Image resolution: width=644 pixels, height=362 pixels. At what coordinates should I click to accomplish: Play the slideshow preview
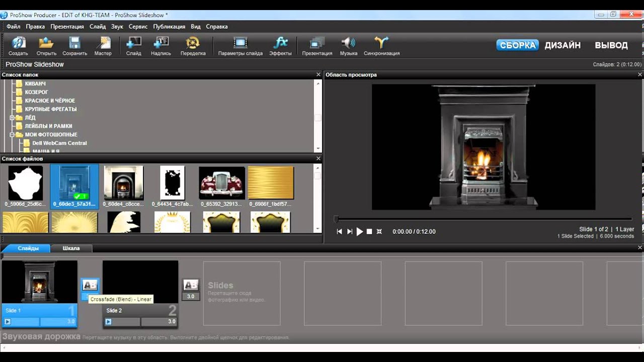[360, 231]
